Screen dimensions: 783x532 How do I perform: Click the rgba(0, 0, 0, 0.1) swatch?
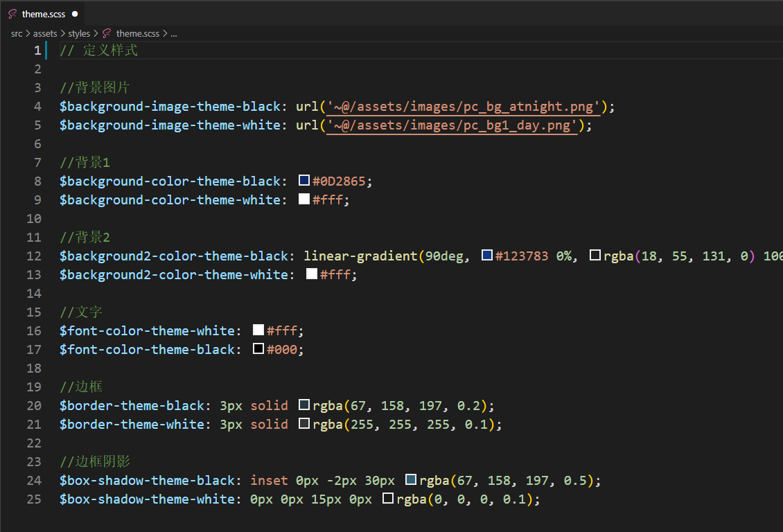pyautogui.click(x=387, y=499)
